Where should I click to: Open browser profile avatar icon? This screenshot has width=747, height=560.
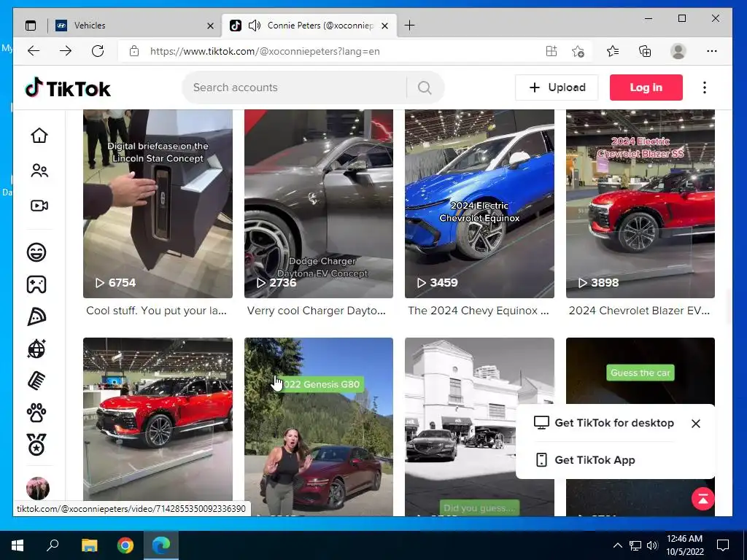678,51
